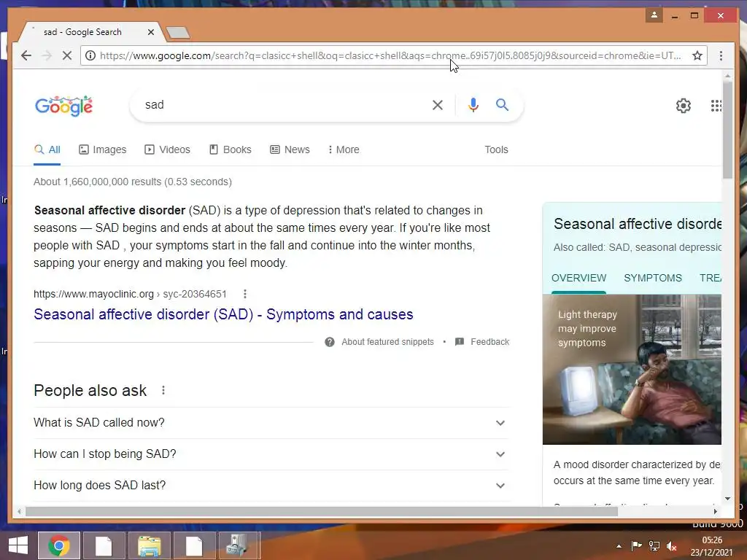Click the network tray icon
Viewport: 747px width, 560px height.
(x=654, y=546)
